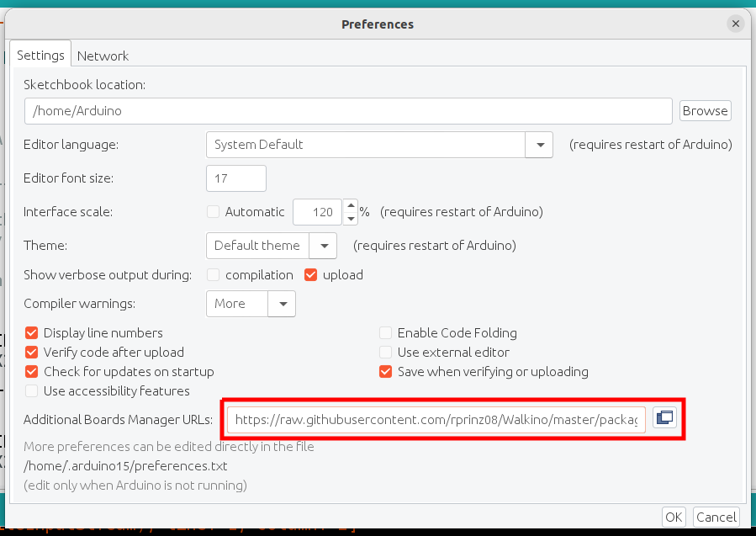The image size is (756, 536).
Task: Toggle Display line numbers checkbox
Action: (x=32, y=333)
